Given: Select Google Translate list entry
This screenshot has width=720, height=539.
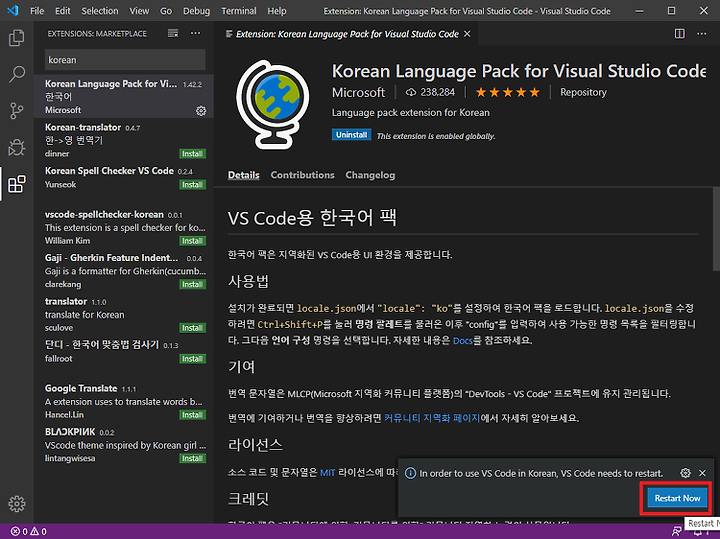Looking at the screenshot, I should (x=124, y=401).
